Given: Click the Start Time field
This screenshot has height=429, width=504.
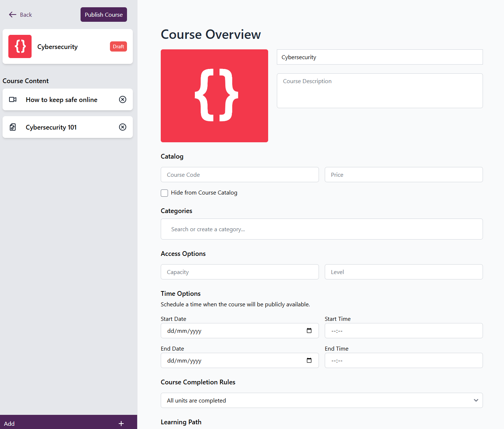Looking at the screenshot, I should [403, 331].
